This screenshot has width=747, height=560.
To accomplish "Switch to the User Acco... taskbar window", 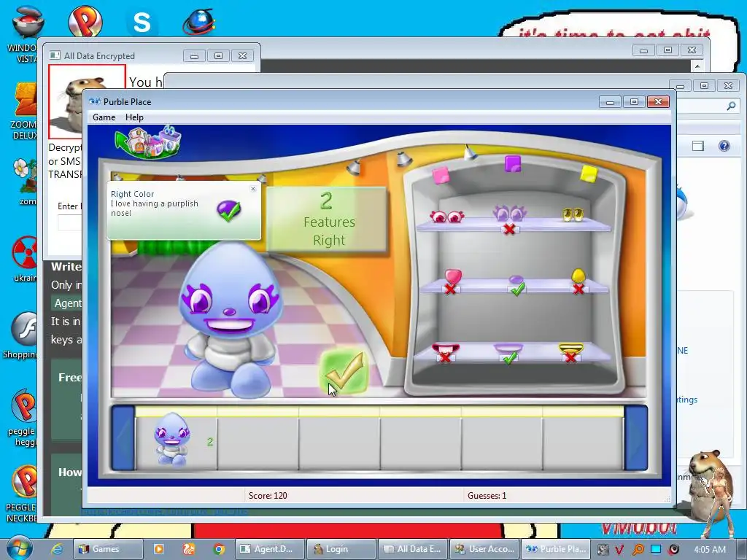I will tap(484, 549).
